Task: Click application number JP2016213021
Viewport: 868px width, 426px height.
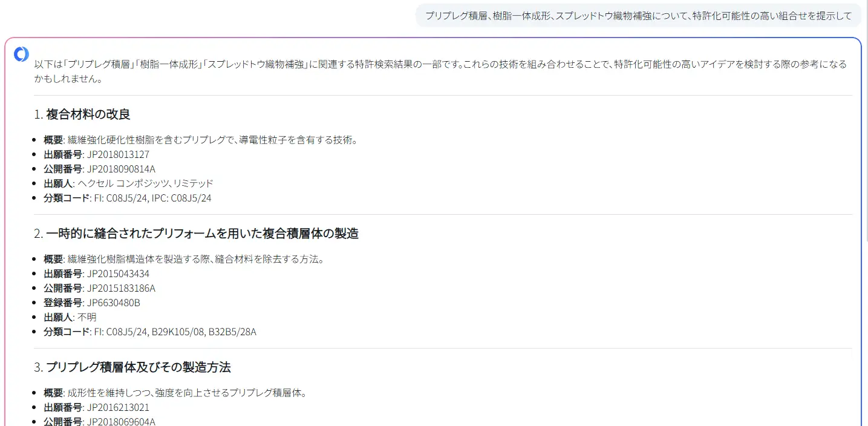Action: tap(117, 408)
